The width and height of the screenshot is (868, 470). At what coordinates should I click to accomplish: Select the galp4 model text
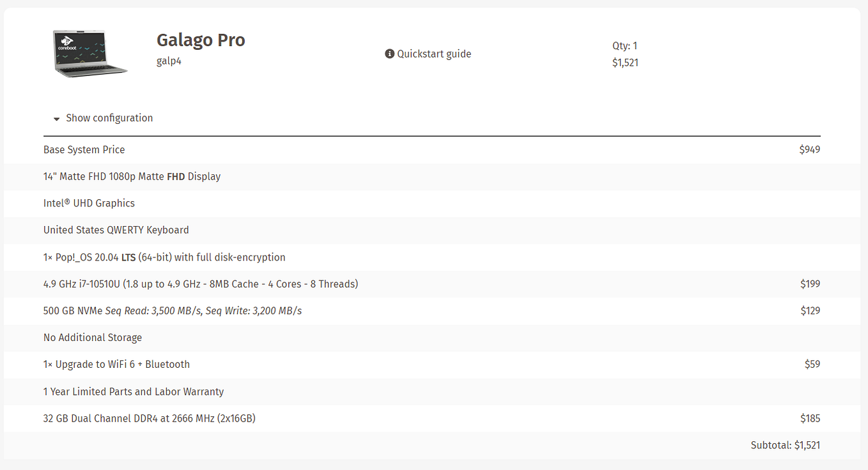pos(169,61)
